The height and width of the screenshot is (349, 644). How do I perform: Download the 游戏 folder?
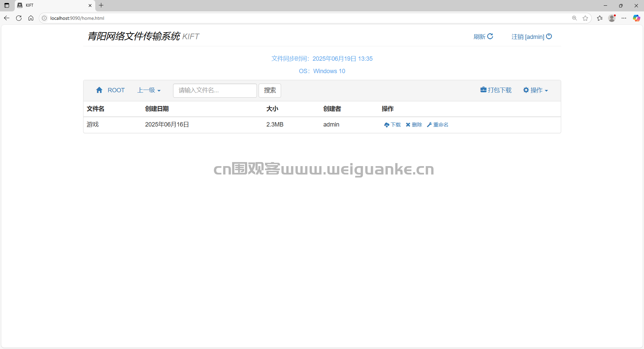coord(392,125)
